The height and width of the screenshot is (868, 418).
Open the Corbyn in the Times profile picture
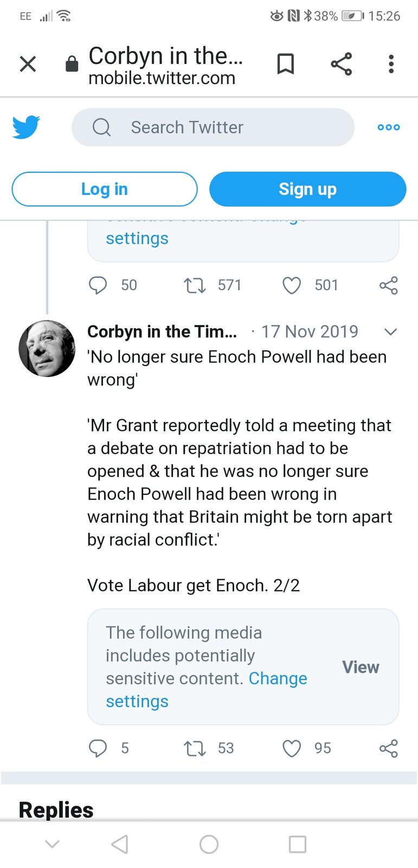(47, 348)
